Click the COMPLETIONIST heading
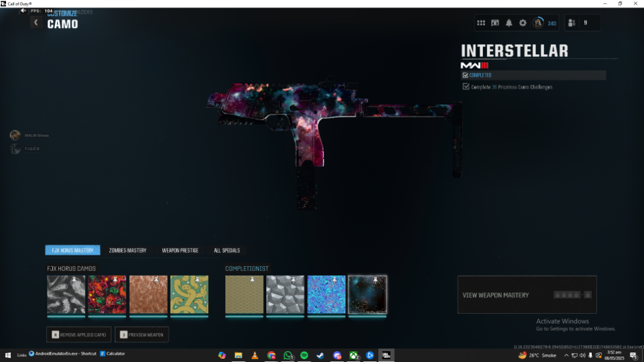 [247, 268]
